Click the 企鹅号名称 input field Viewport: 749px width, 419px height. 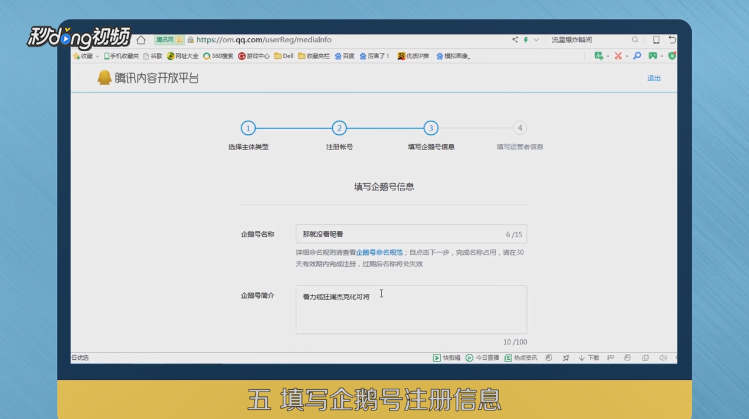(x=411, y=234)
